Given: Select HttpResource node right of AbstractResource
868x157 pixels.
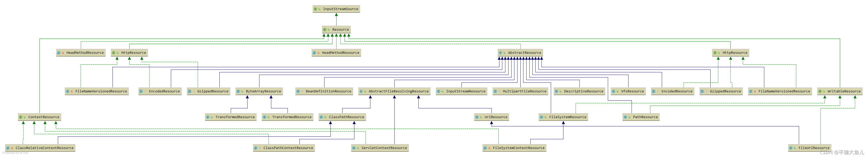Looking at the screenshot, I should 730,53.
